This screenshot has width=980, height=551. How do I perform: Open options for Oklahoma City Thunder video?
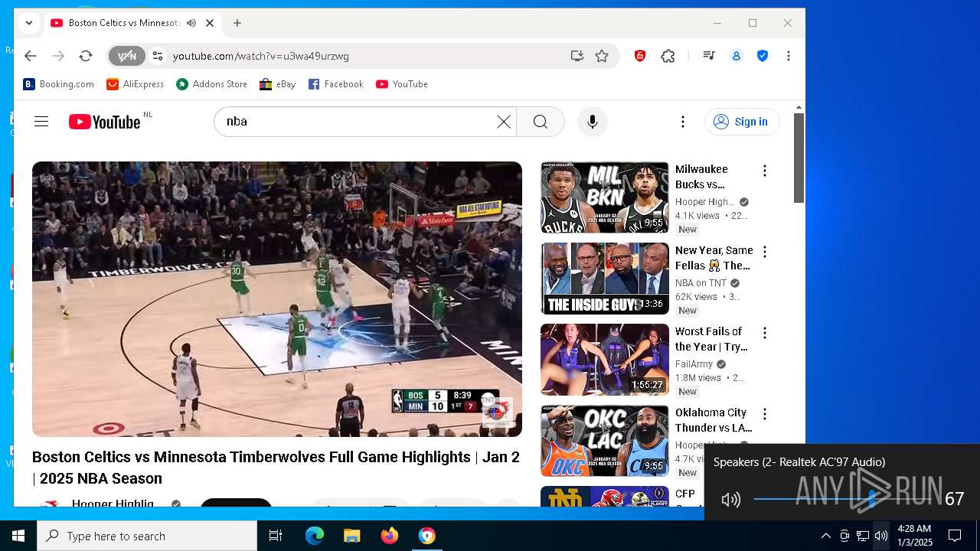764,414
